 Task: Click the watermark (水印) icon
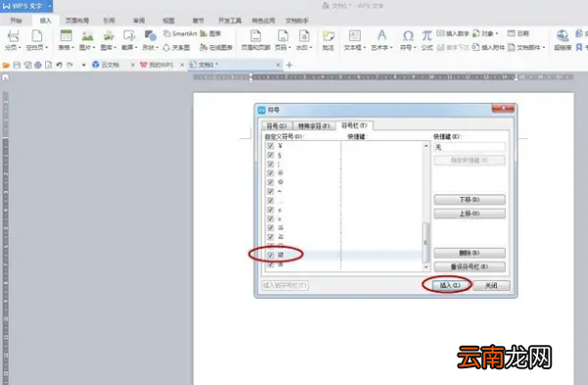click(x=304, y=36)
